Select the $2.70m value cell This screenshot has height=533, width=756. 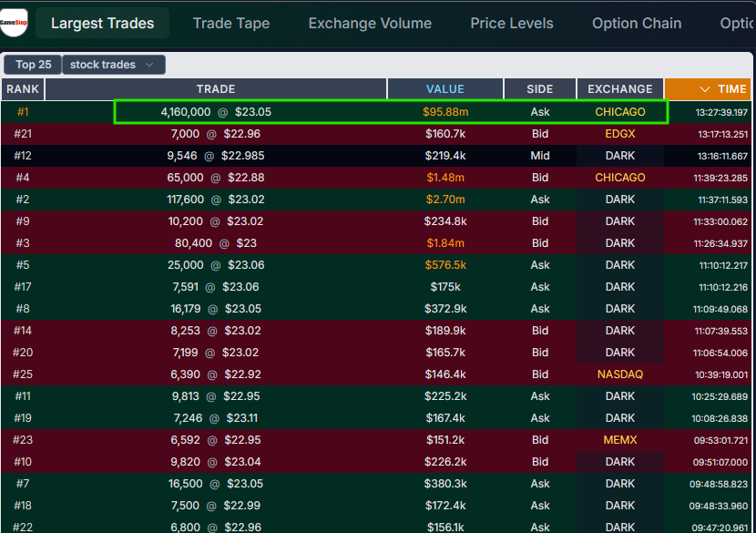click(445, 200)
